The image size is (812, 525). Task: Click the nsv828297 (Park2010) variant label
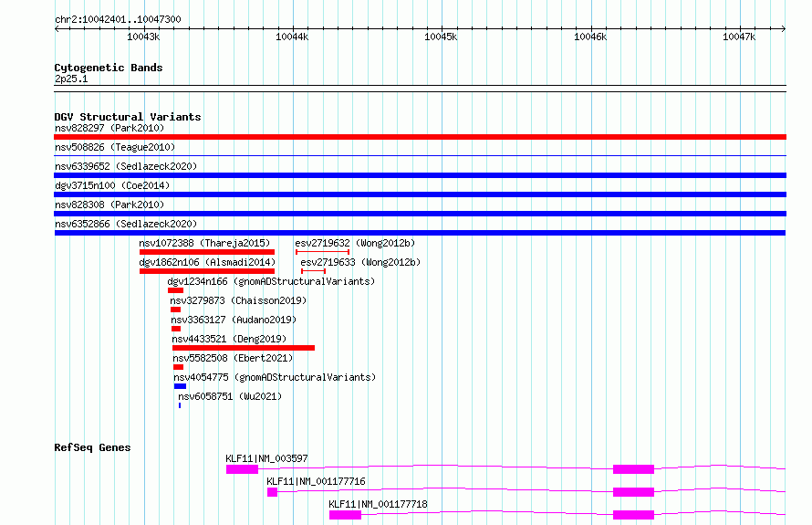[109, 128]
